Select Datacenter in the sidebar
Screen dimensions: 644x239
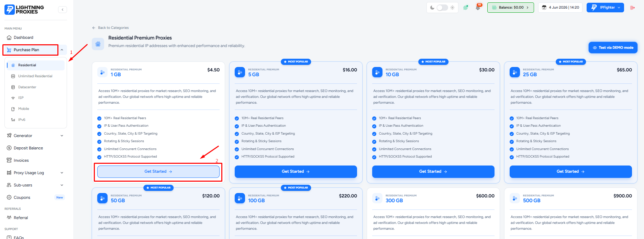tap(27, 87)
